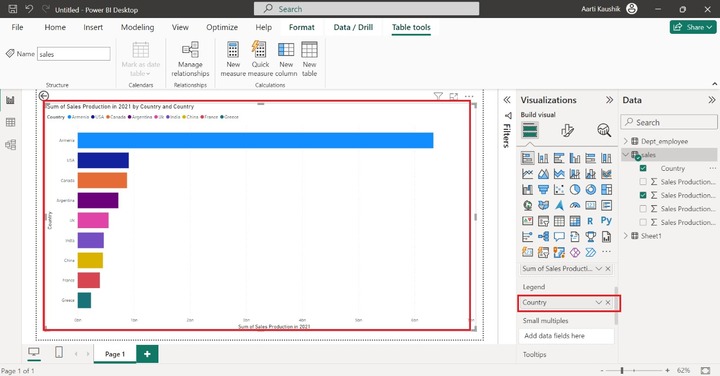This screenshot has width=720, height=376.
Task: Insert the Python visual
Action: (606, 221)
